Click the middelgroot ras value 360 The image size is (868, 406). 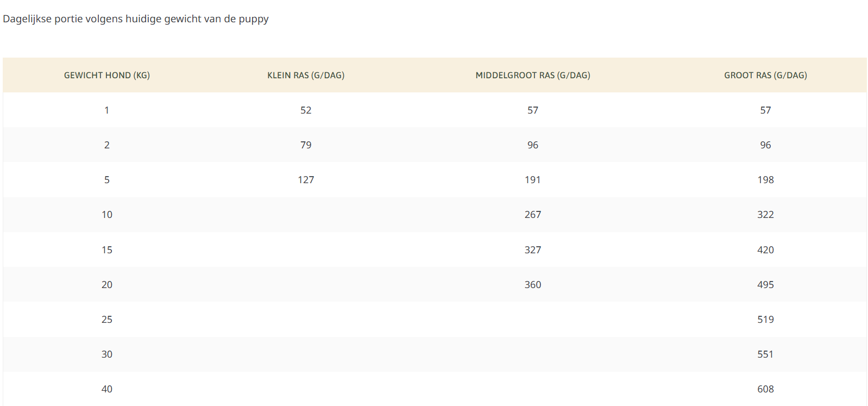(x=533, y=285)
